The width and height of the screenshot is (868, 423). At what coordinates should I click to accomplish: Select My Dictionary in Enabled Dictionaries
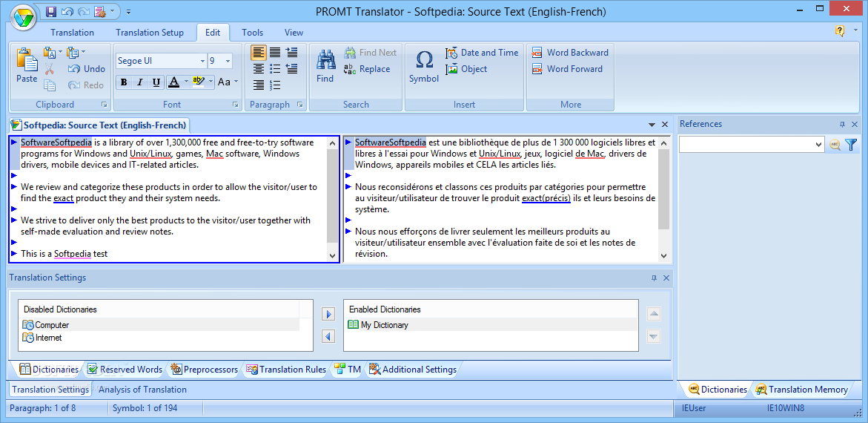coord(491,325)
